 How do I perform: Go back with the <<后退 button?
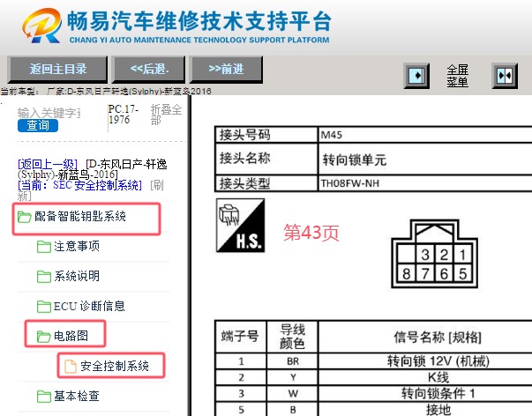(x=149, y=70)
